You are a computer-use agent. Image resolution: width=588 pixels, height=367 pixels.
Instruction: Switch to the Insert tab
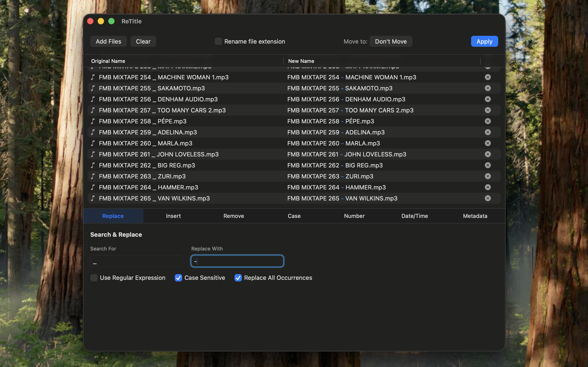pyautogui.click(x=173, y=216)
